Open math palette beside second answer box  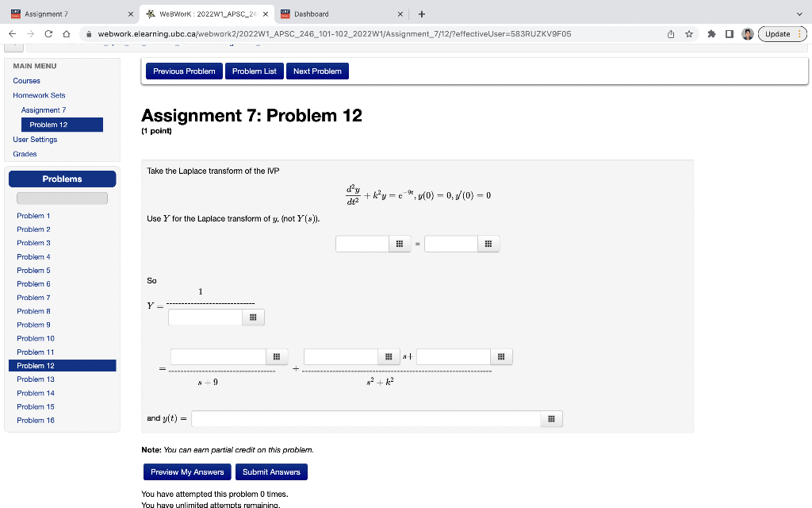click(x=488, y=244)
